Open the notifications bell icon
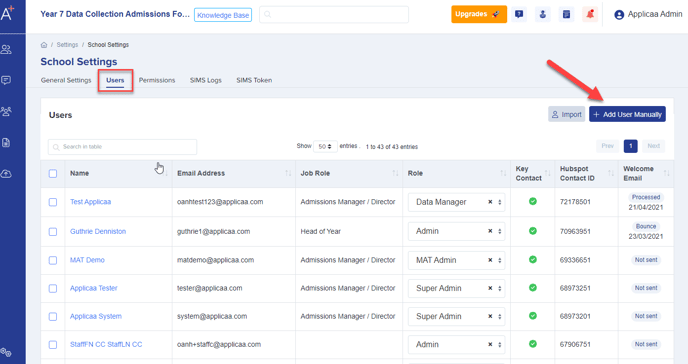Viewport: 688px width, 364px height. [x=590, y=14]
